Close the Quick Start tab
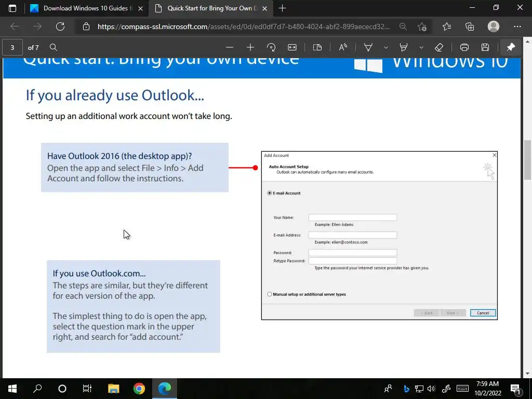Image resolution: width=532 pixels, height=399 pixels. click(x=264, y=8)
